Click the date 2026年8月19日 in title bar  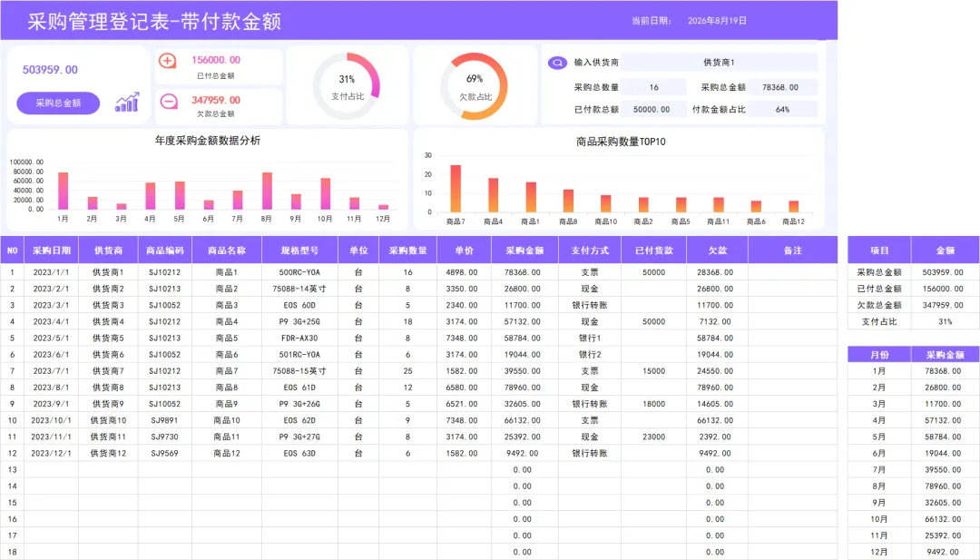click(717, 21)
